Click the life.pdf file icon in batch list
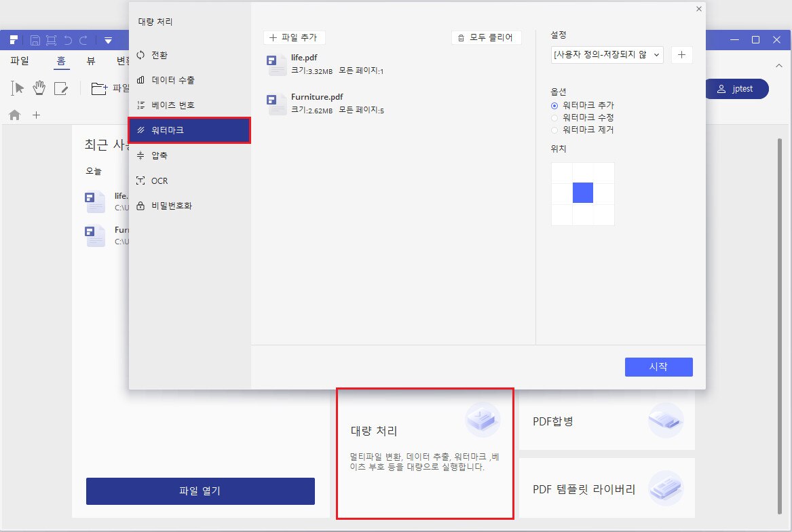Screen dimensions: 792x532 point(276,64)
